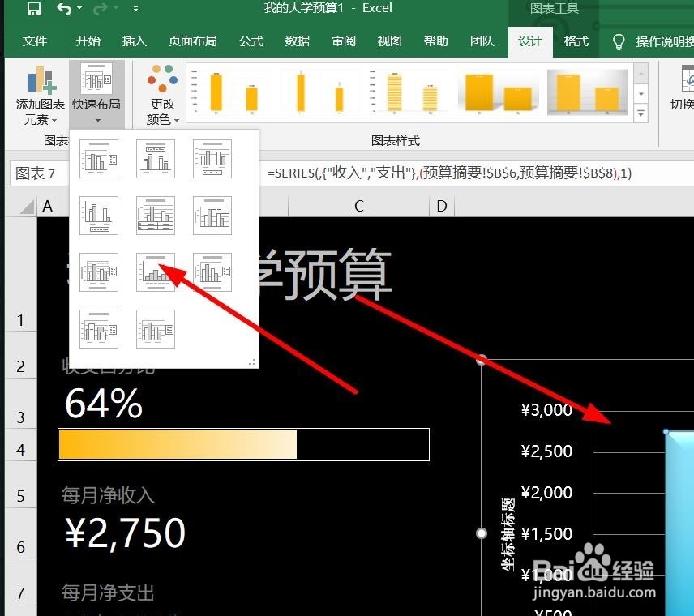
Task: Click the chart's left-middle resize handle
Action: coord(482,533)
